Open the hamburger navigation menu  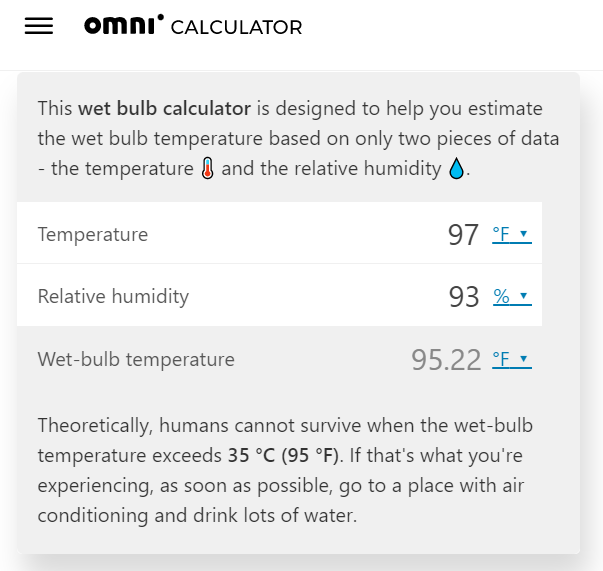[x=38, y=27]
